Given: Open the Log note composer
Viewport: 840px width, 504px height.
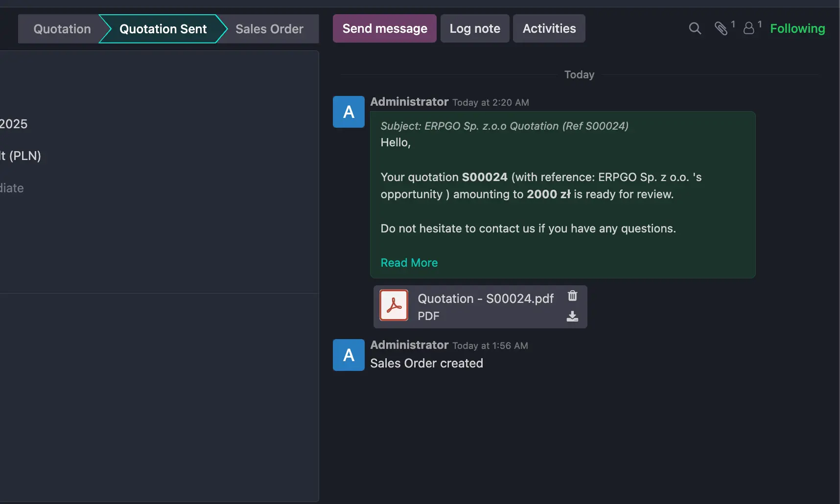Looking at the screenshot, I should coord(475,28).
